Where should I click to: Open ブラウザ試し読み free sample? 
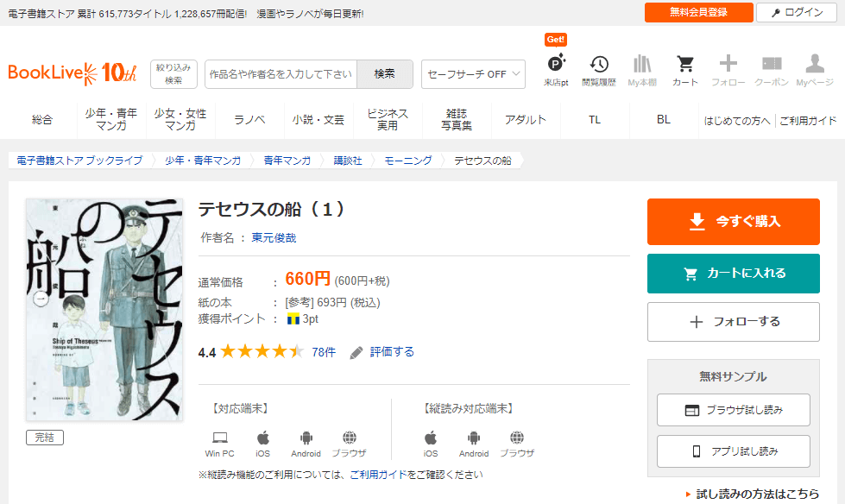[x=733, y=411]
